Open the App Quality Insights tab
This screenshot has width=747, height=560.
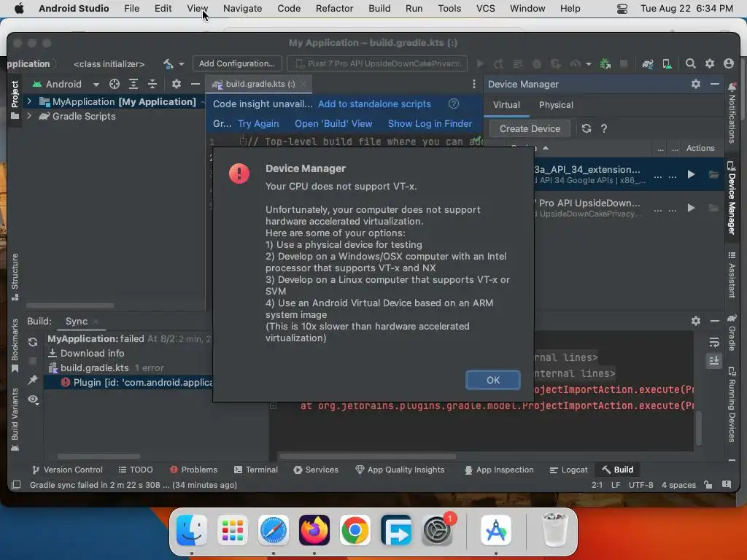tap(400, 470)
